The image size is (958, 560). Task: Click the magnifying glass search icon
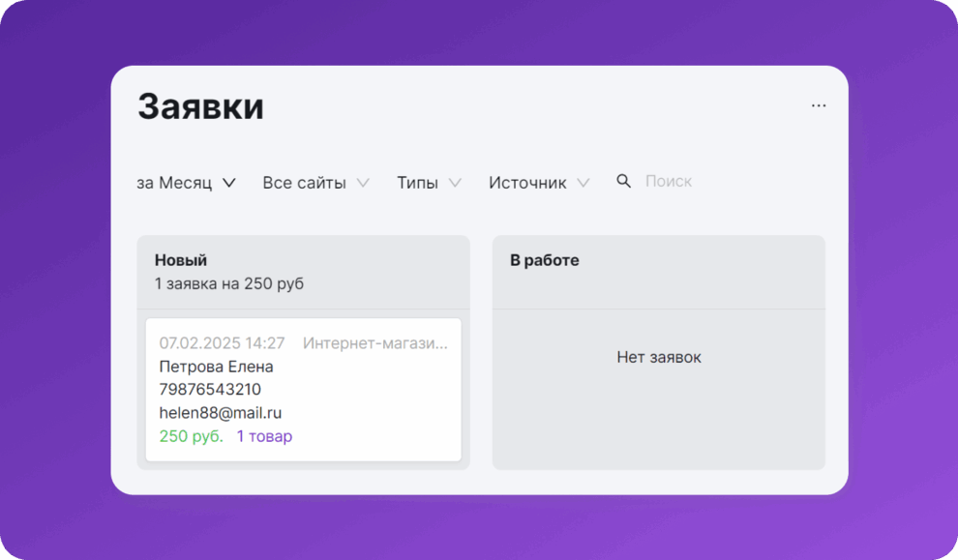(624, 181)
